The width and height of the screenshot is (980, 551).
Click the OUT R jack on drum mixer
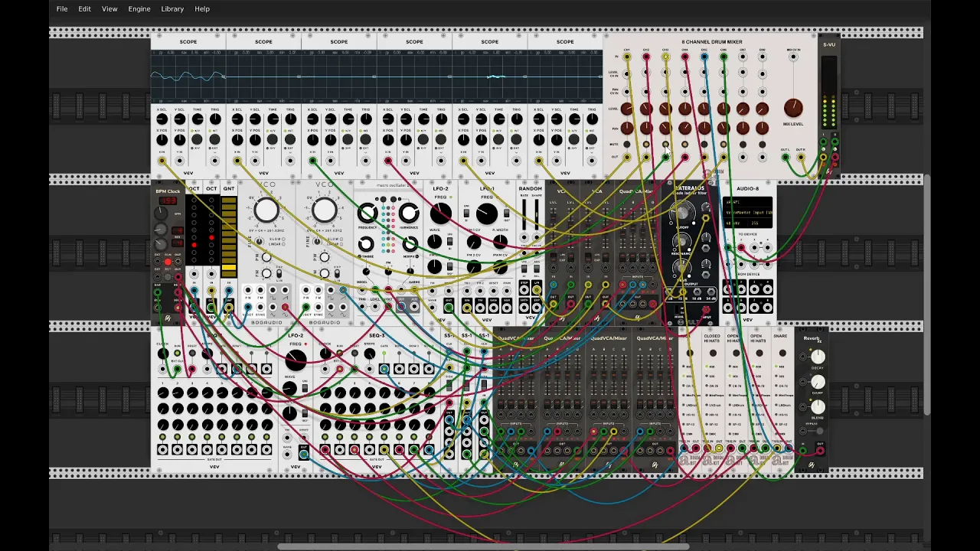[x=801, y=157]
